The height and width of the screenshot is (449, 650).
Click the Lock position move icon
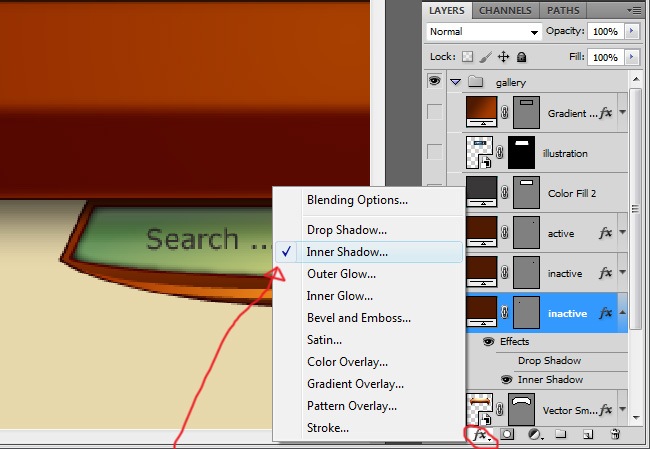505,58
